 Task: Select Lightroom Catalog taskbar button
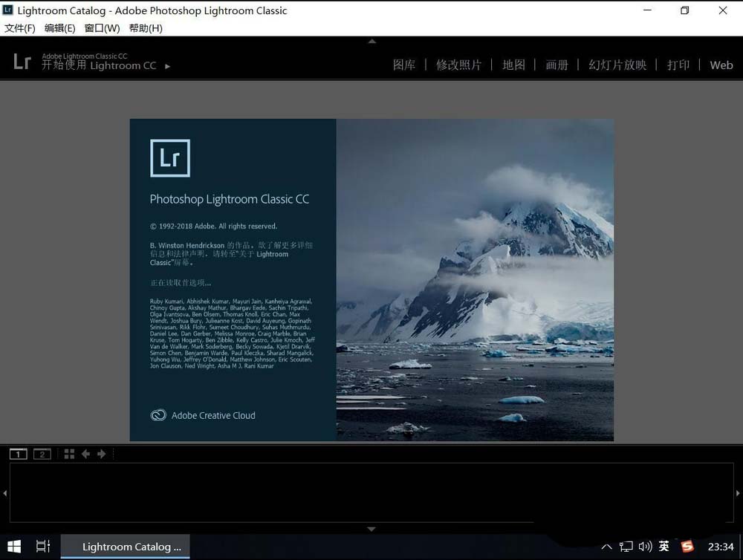(125, 547)
